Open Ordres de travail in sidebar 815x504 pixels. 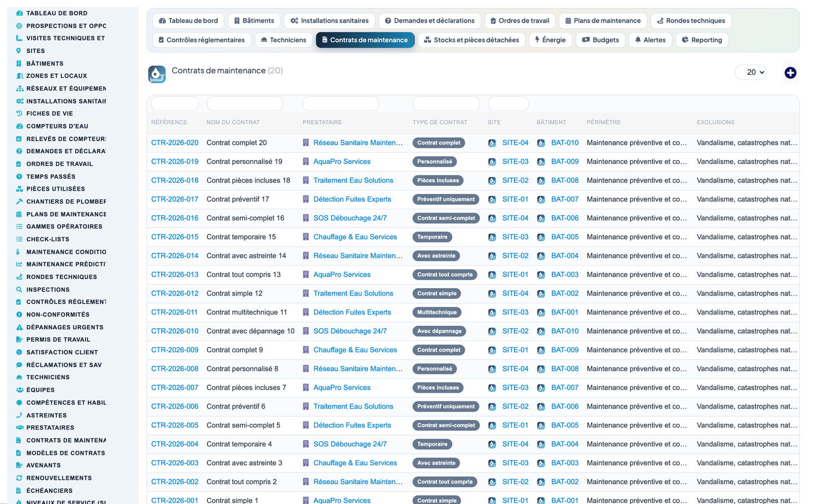[x=59, y=164]
